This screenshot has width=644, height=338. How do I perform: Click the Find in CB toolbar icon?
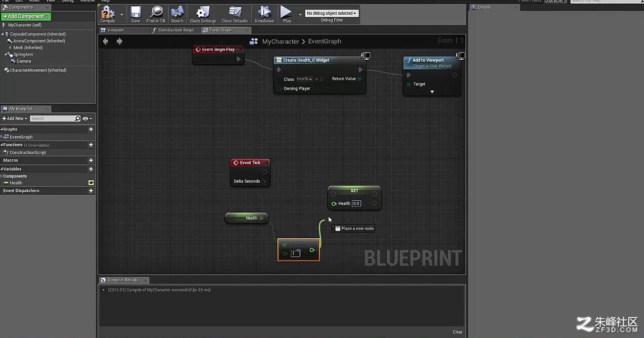coord(155,14)
